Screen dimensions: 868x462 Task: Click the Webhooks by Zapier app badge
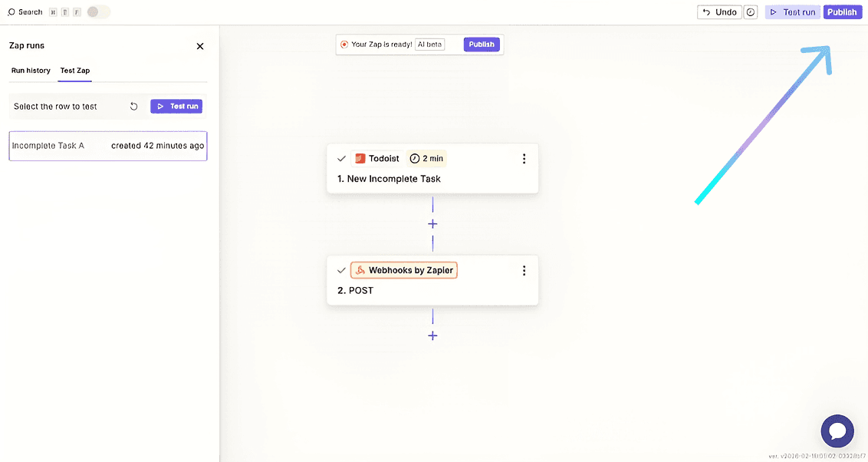[404, 270]
